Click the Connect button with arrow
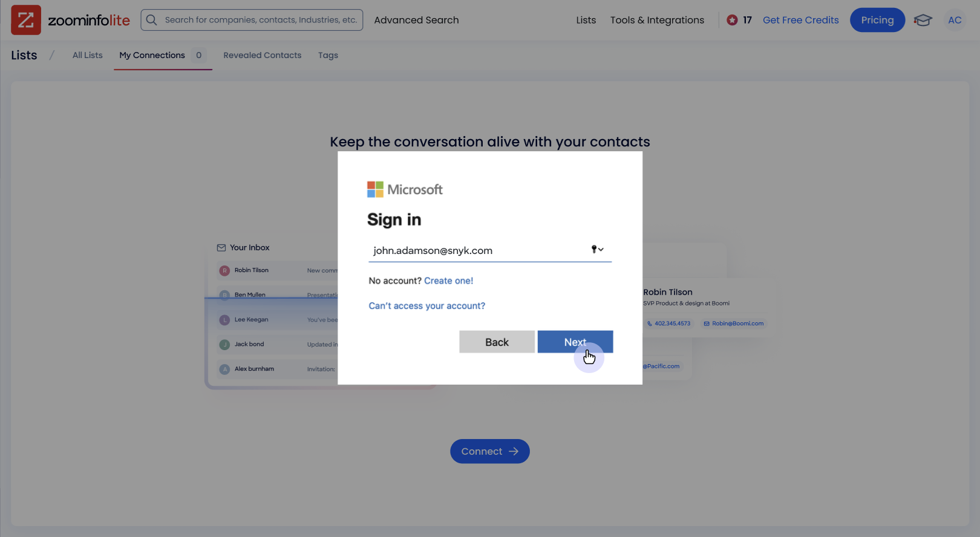This screenshot has height=537, width=980. (x=489, y=451)
